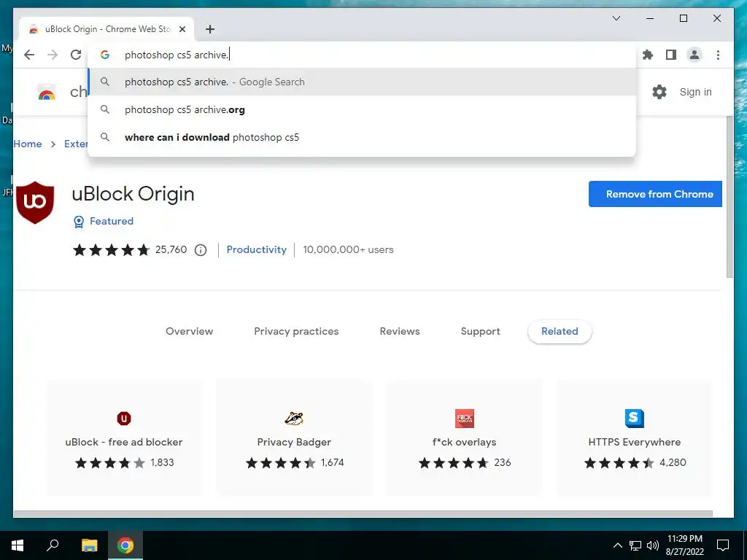Open the Chrome profile avatar

[694, 55]
